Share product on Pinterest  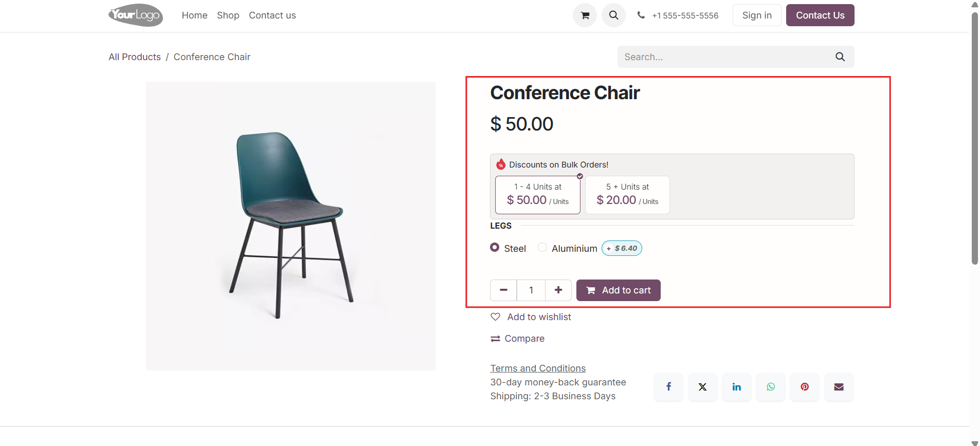tap(805, 387)
